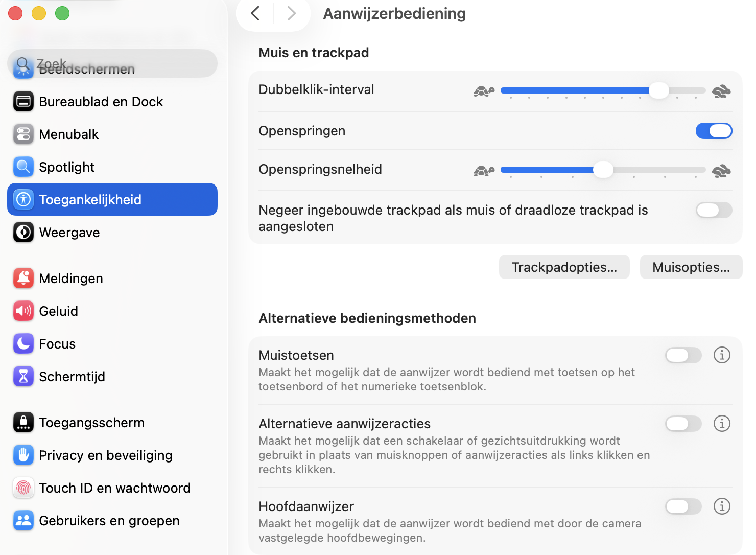Open Schermtijd via the hourglass icon
This screenshot has width=756, height=555.
tap(23, 376)
